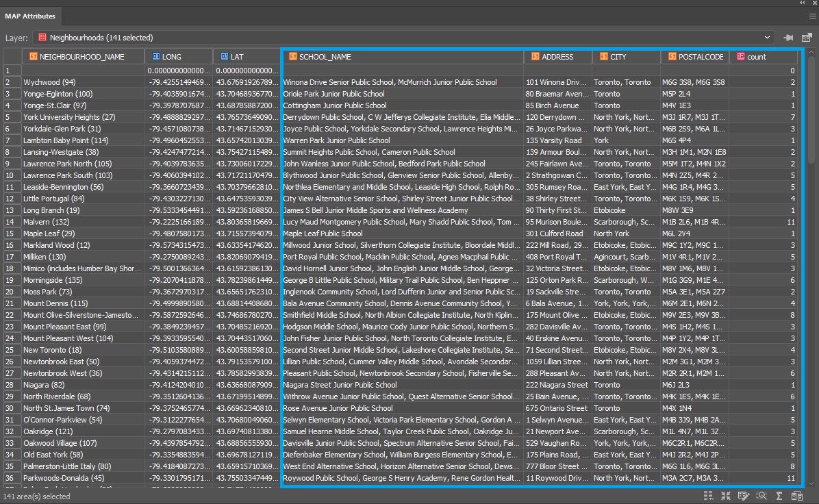This screenshot has width=819, height=504.
Task: Click the vertical scrollbar thumb
Action: [811, 111]
